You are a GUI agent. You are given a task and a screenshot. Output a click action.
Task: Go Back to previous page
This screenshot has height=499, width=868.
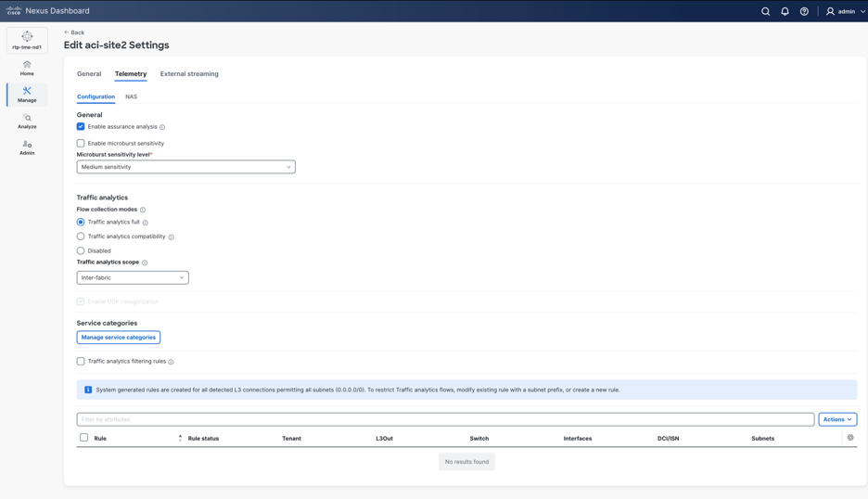[x=74, y=32]
